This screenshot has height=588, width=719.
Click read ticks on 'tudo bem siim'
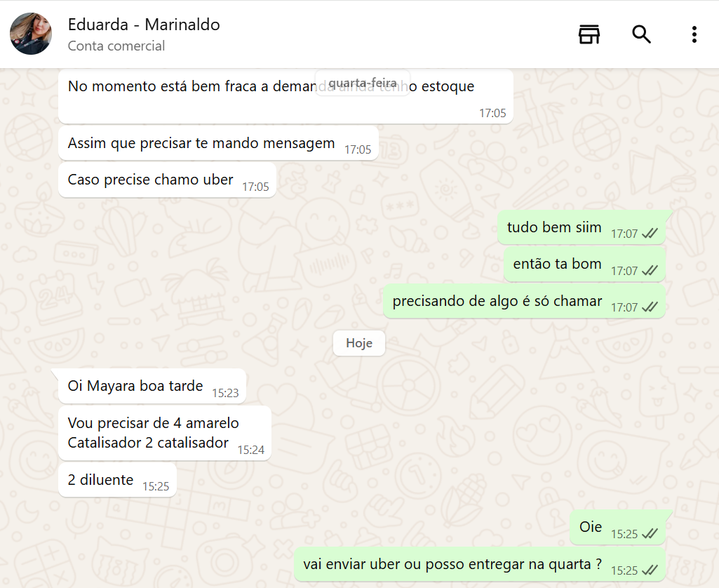[650, 234]
